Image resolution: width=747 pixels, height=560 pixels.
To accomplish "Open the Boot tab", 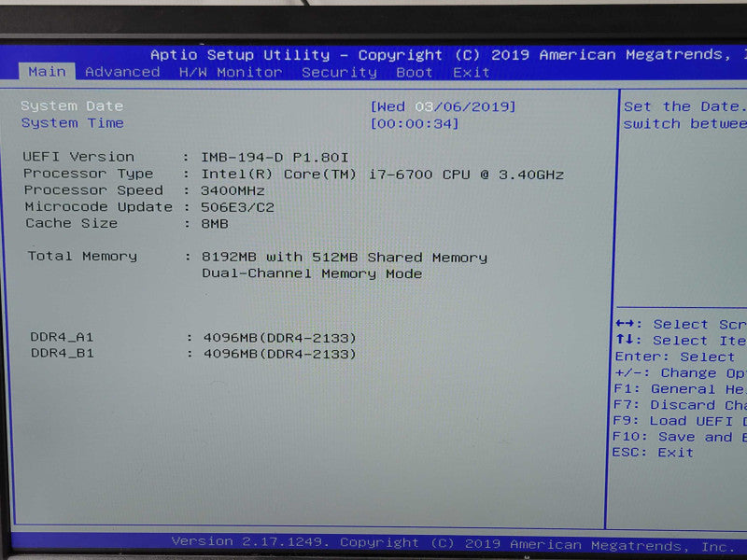I will coord(414,73).
